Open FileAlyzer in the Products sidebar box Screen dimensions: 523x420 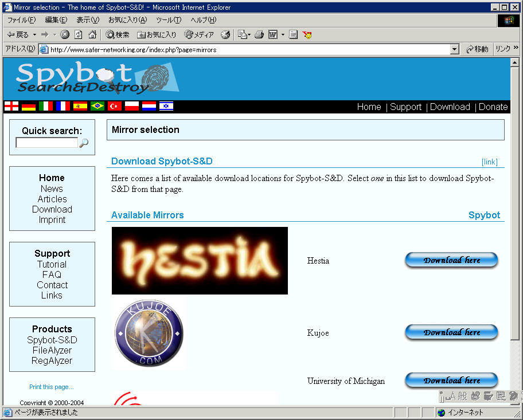(52, 350)
